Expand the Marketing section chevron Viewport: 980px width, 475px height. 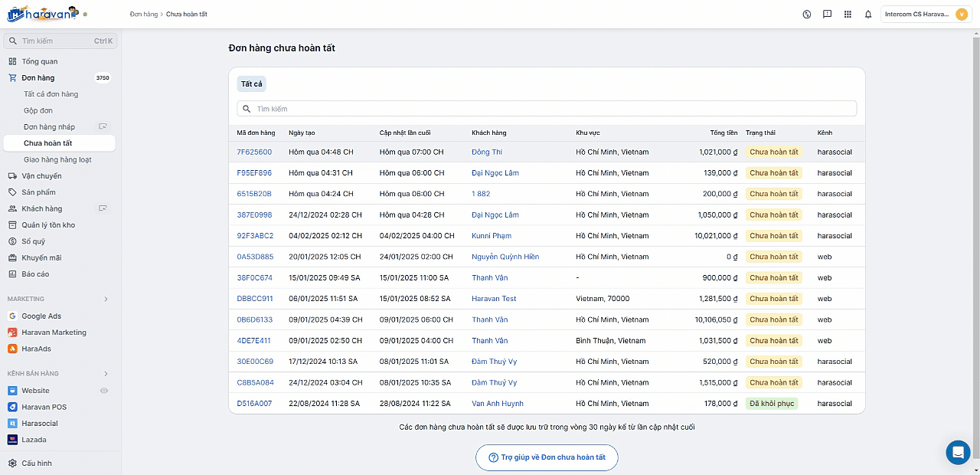coord(106,299)
